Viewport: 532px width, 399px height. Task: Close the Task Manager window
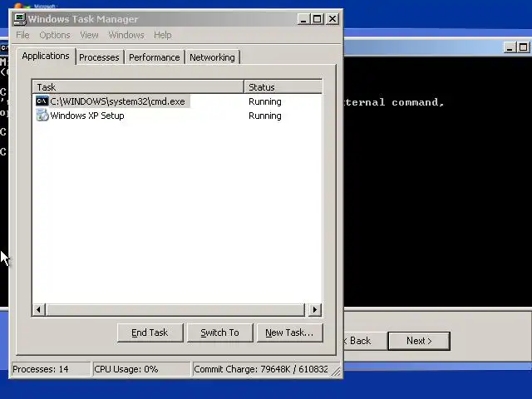click(x=332, y=19)
